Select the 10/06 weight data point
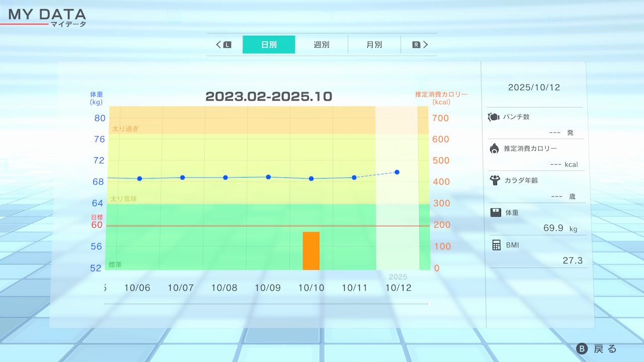This screenshot has height=362, width=644. (x=139, y=178)
